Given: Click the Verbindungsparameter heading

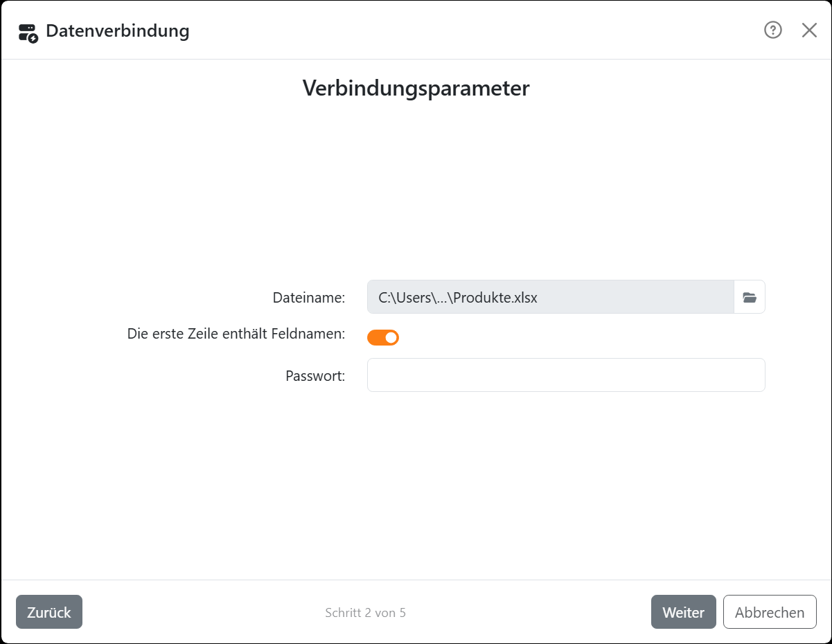Looking at the screenshot, I should [x=416, y=88].
